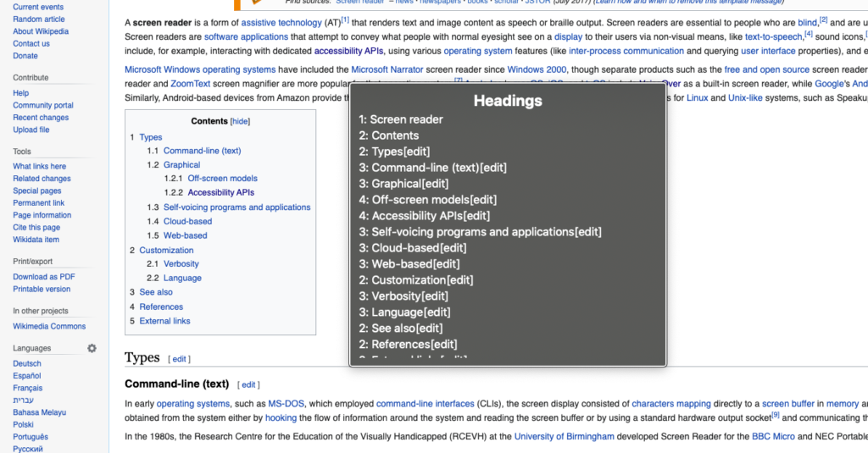868x453 pixels.
Task: Open Current events sidebar link
Action: (x=38, y=7)
